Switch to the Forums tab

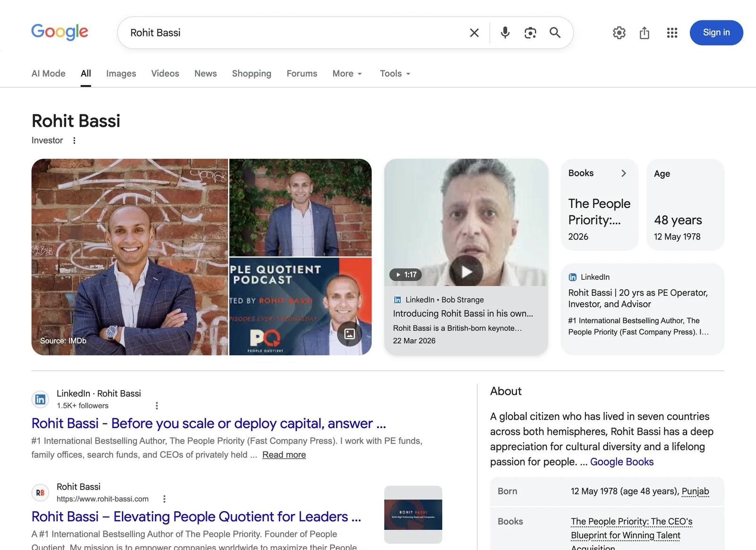pyautogui.click(x=302, y=73)
